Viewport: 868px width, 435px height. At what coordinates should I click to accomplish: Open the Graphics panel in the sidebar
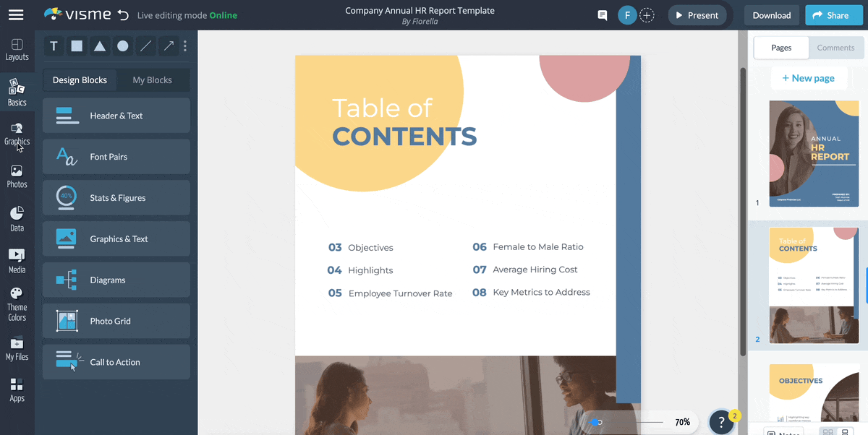pos(17,134)
